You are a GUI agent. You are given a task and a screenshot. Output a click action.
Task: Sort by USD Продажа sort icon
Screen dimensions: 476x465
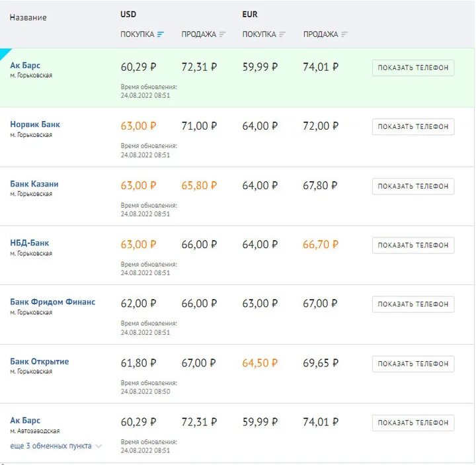tap(222, 34)
